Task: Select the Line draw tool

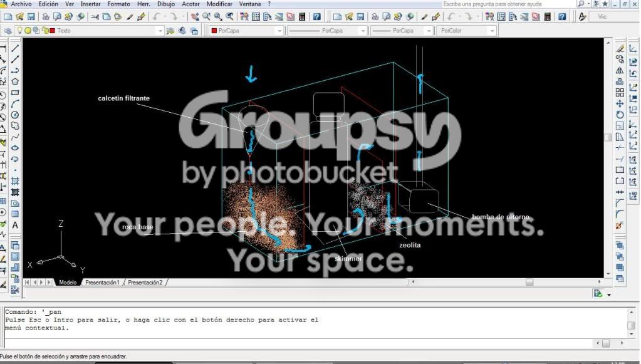Action: pyautogui.click(x=15, y=49)
